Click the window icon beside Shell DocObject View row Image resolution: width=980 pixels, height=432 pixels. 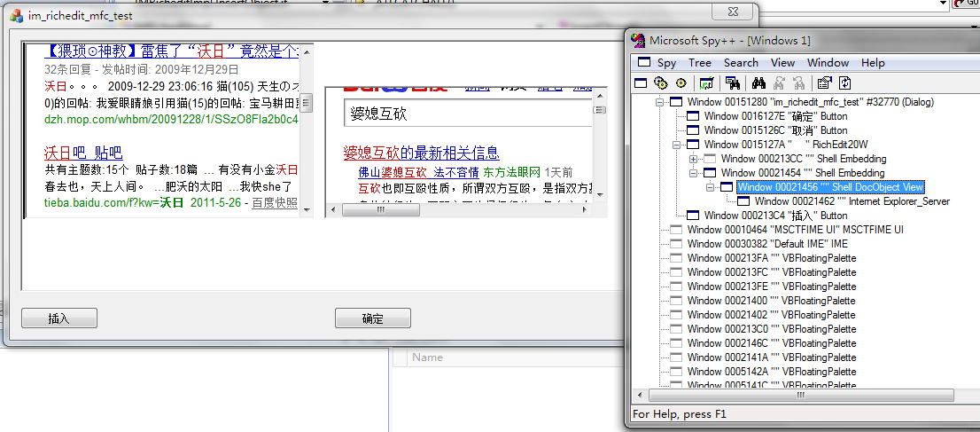727,186
